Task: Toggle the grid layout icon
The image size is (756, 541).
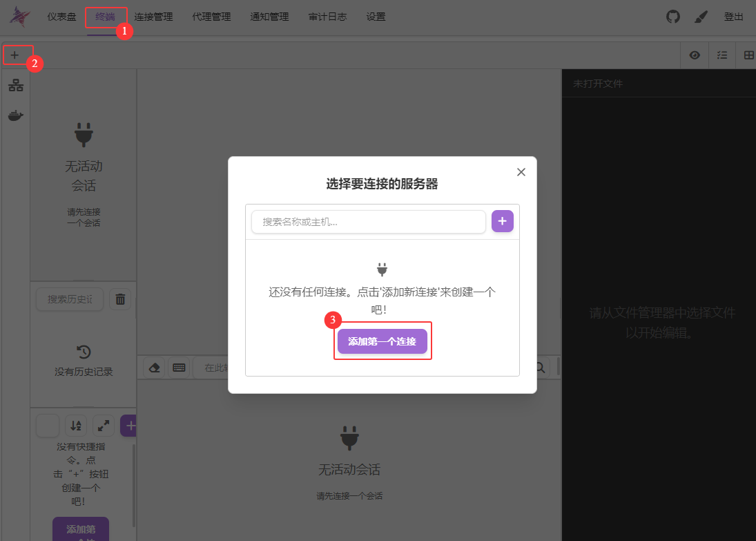Action: [x=748, y=55]
